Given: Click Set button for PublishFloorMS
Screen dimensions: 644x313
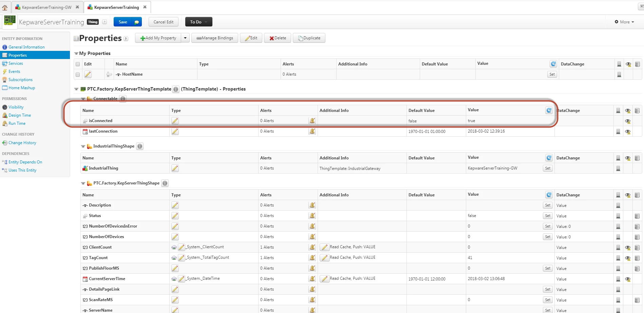Looking at the screenshot, I should tap(548, 268).
